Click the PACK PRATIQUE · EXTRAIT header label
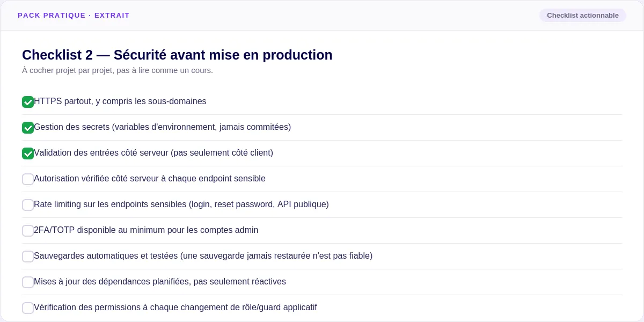This screenshot has width=644, height=322. point(74,16)
